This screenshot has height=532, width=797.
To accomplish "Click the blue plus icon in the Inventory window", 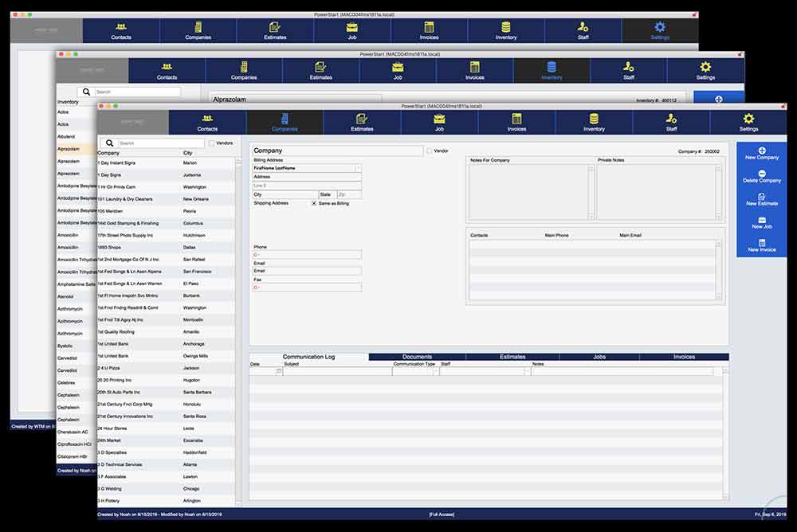I will (719, 98).
